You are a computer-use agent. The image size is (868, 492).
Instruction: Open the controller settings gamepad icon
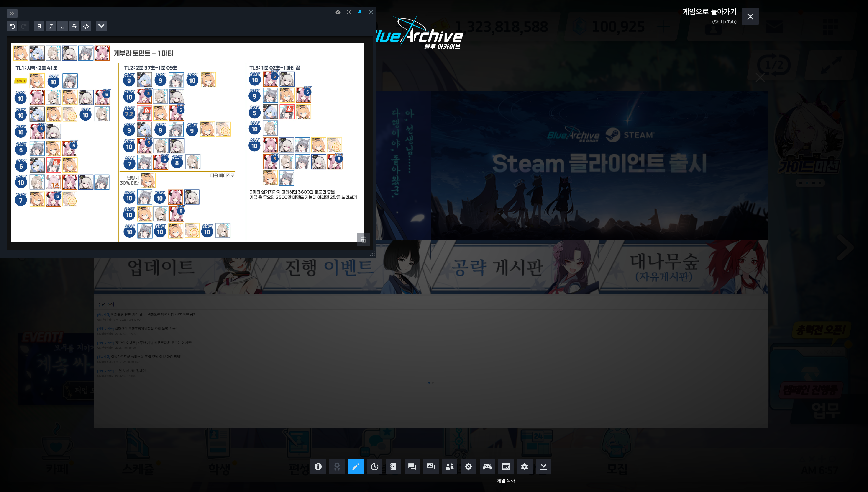tap(487, 467)
